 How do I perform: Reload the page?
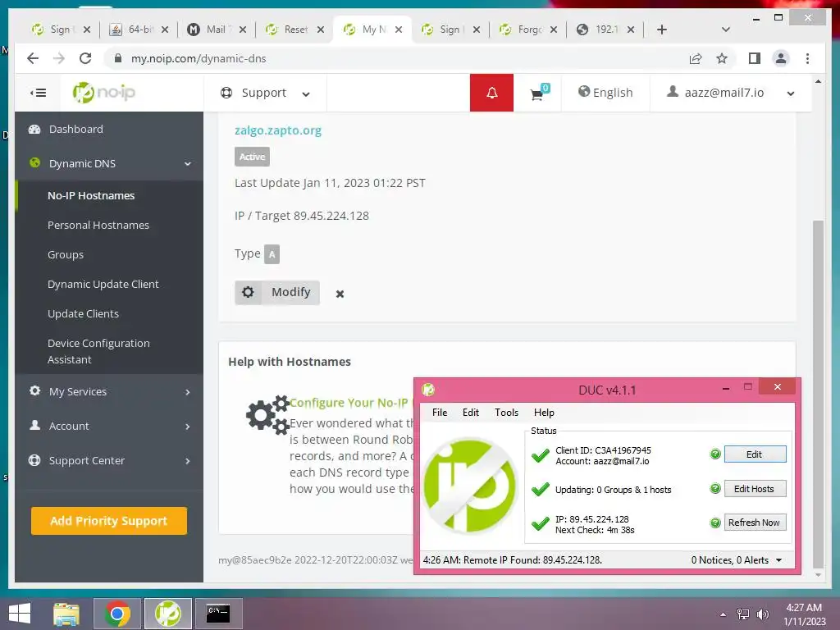(x=85, y=58)
